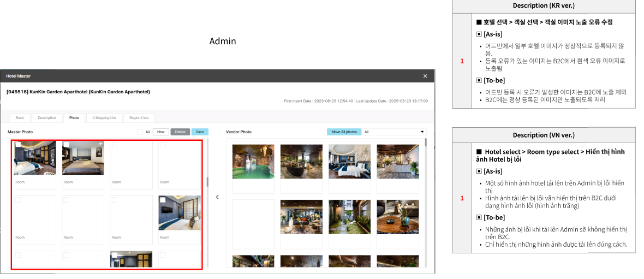Check the master photo with round ceiling light
Screen dimensions: 644x279
(17, 144)
